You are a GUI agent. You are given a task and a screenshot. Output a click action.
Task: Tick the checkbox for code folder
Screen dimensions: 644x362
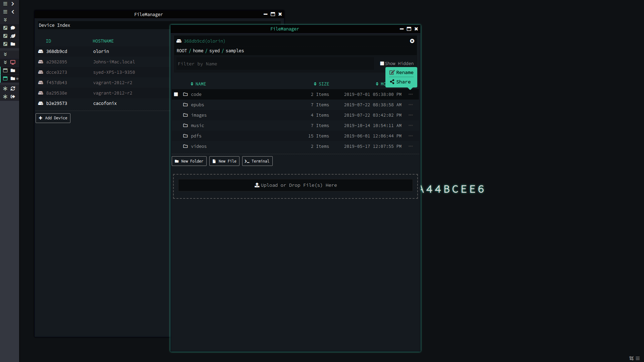(176, 94)
